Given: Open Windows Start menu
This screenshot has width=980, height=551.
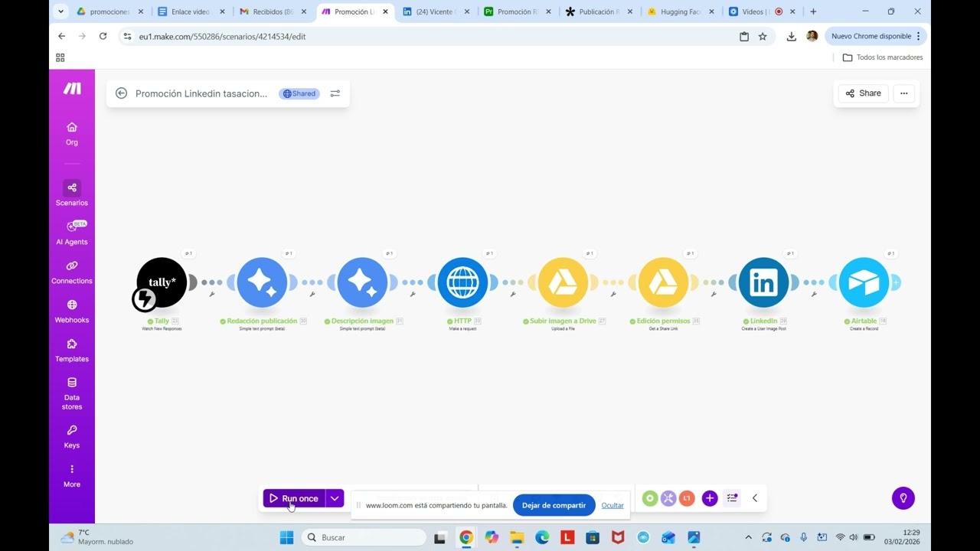Looking at the screenshot, I should click(286, 537).
